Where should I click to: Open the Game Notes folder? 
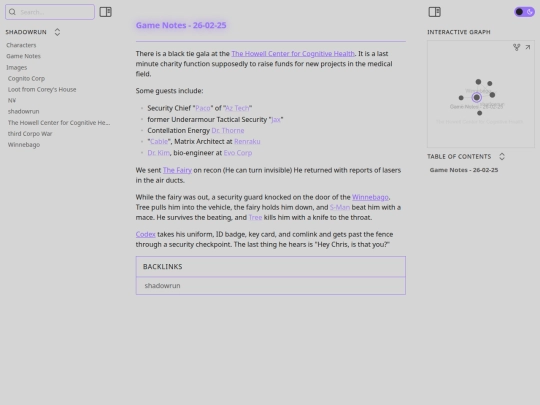click(x=23, y=56)
